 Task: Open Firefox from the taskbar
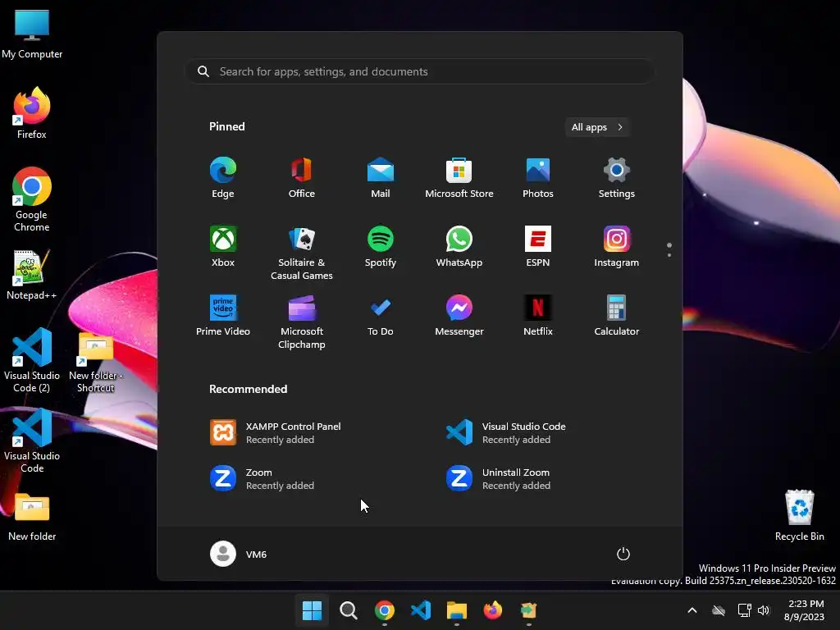tap(492, 610)
